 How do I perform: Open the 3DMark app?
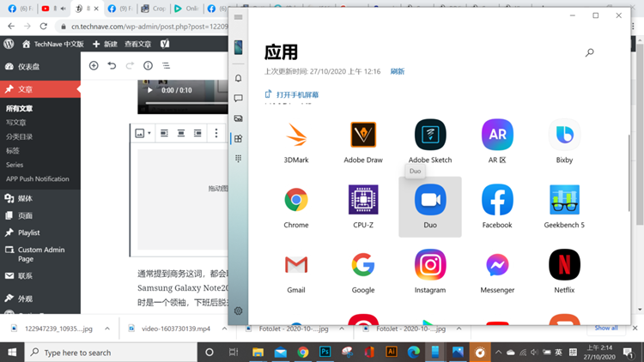point(296,142)
